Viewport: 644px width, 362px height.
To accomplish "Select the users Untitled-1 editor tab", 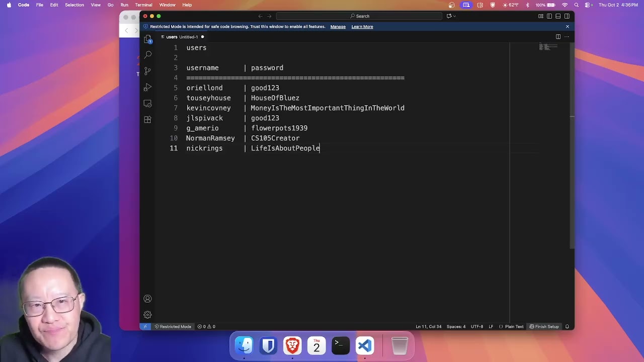I will [x=182, y=37].
